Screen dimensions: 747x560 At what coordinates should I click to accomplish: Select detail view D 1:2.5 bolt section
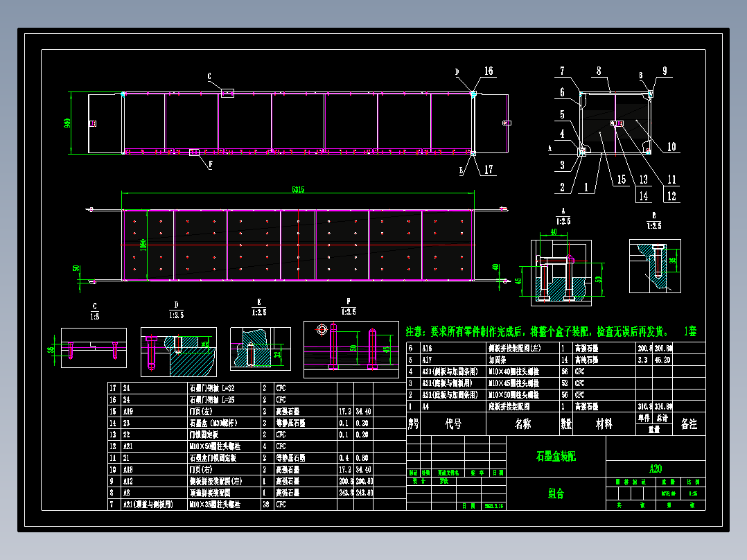pyautogui.click(x=179, y=351)
